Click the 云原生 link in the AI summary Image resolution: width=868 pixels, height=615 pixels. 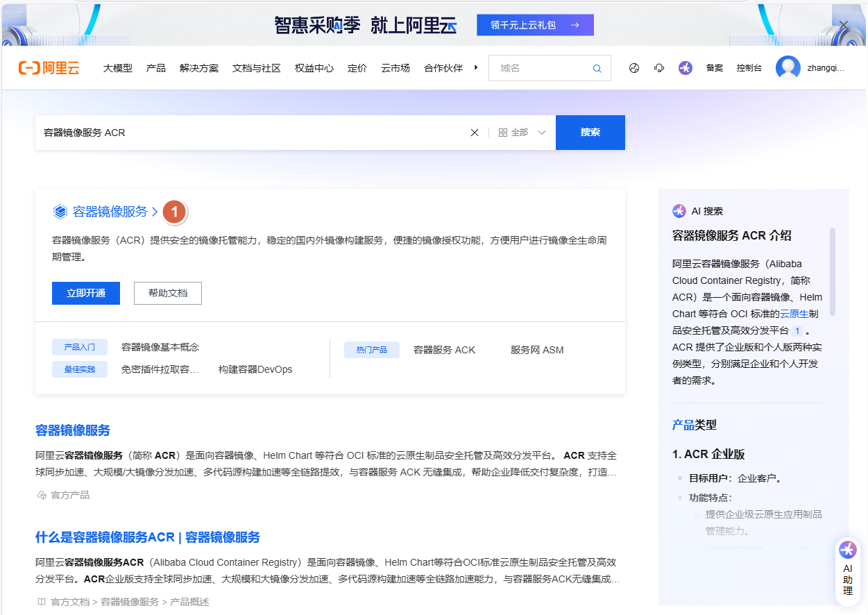pos(794,314)
